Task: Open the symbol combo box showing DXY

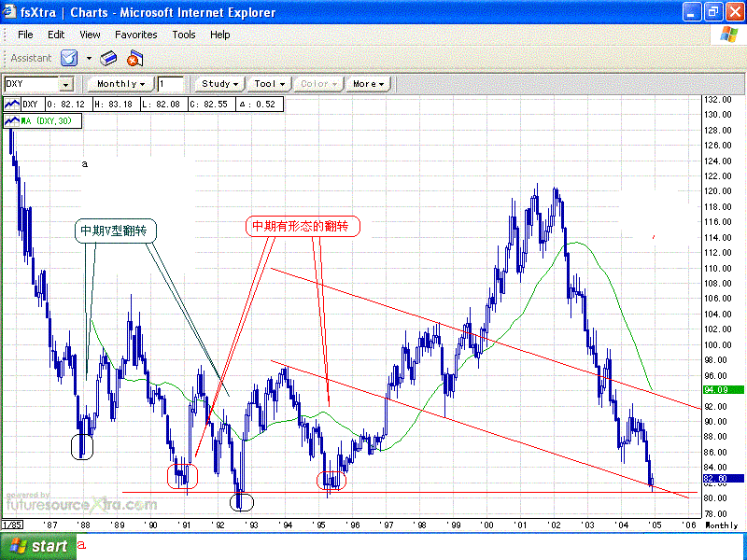Action: click(x=38, y=84)
